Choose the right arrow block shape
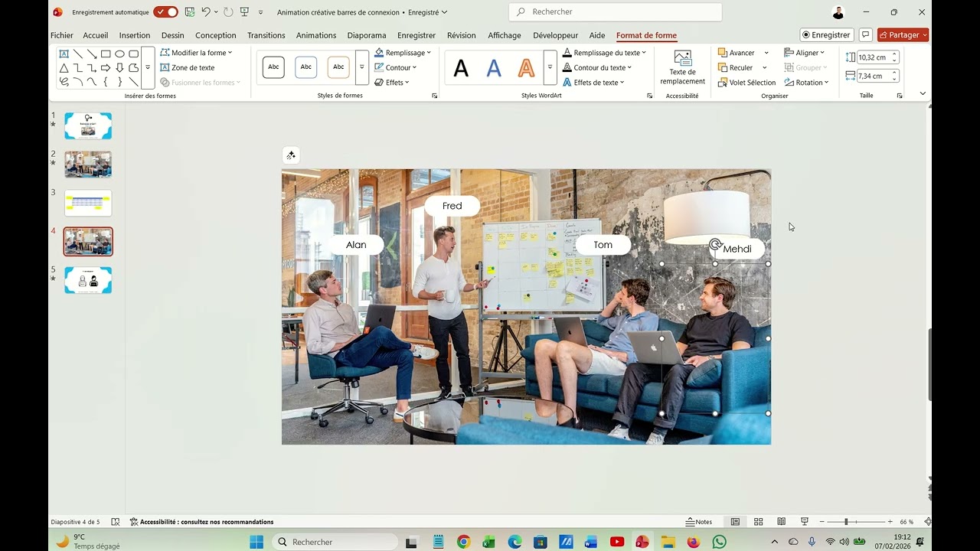980x551 pixels. [x=106, y=67]
